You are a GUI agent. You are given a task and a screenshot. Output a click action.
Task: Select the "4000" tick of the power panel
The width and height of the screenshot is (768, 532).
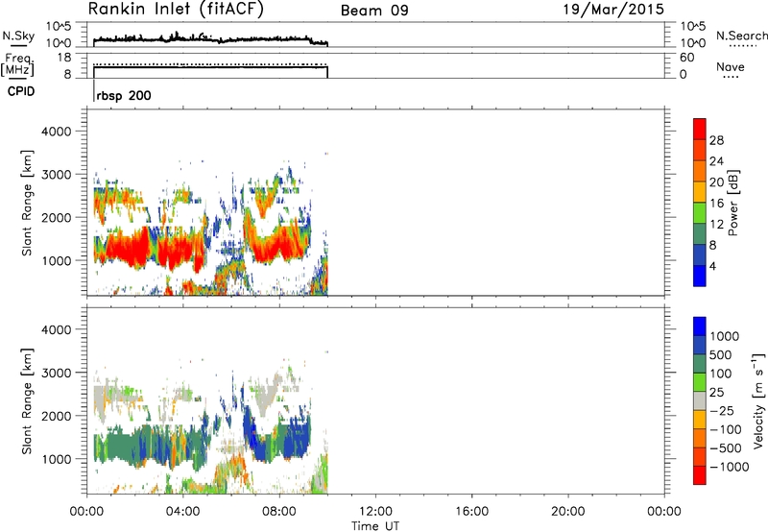point(57,132)
